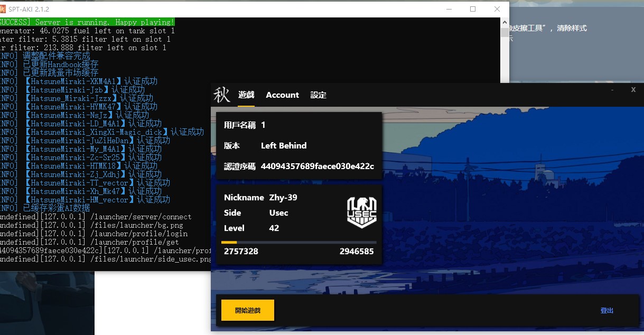This screenshot has width=644, height=335.
Task: Click the HatsuneMiraki-My_M4A1 console line
Action: pyautogui.click(x=81, y=149)
